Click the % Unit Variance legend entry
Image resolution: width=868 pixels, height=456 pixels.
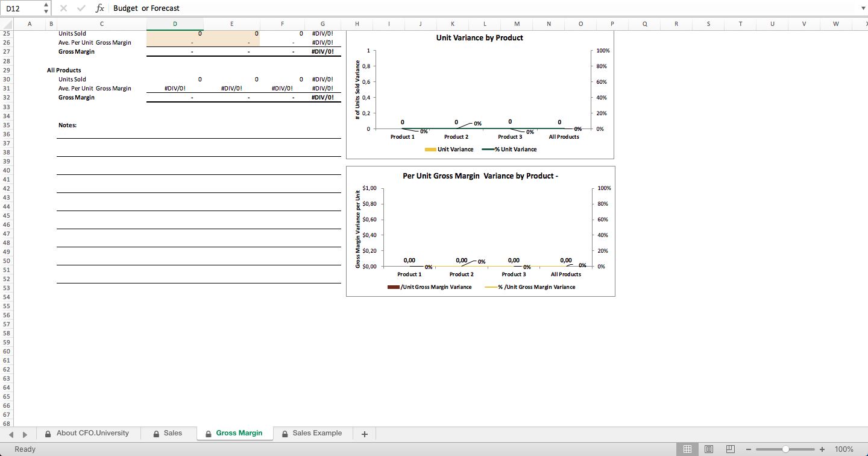click(509, 149)
